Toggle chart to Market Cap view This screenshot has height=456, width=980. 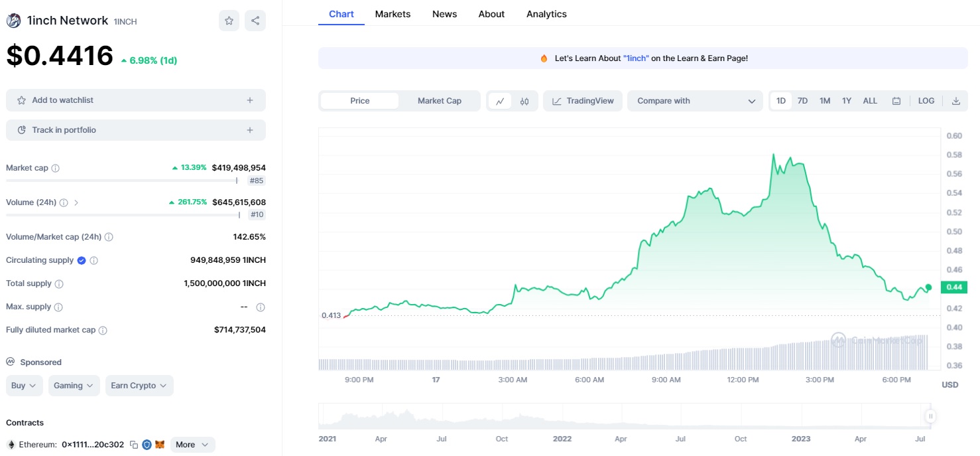click(440, 101)
